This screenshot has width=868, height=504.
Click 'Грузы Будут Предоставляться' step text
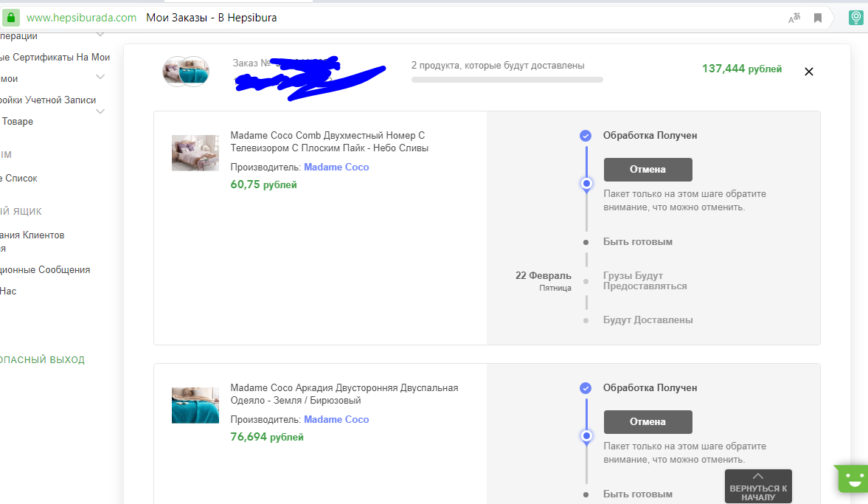pyautogui.click(x=645, y=281)
